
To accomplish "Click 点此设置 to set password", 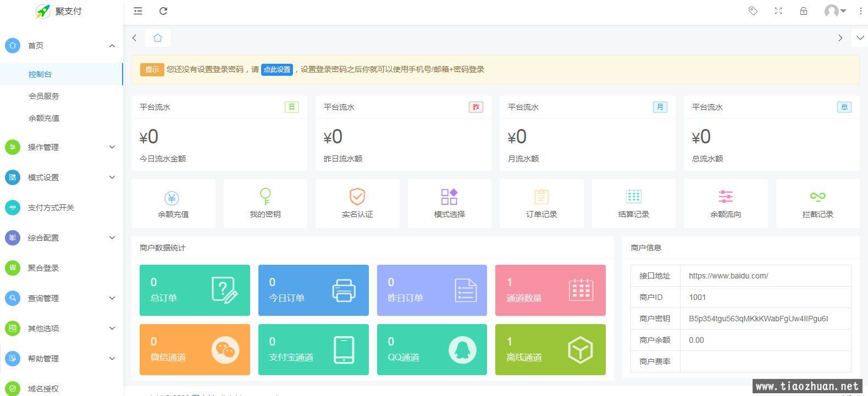I will (277, 70).
